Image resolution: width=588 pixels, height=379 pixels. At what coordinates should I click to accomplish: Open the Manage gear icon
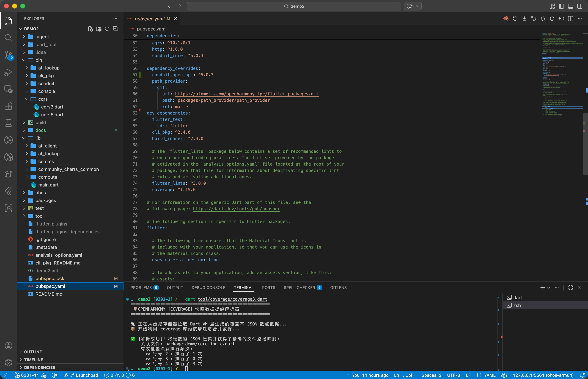[x=8, y=362]
